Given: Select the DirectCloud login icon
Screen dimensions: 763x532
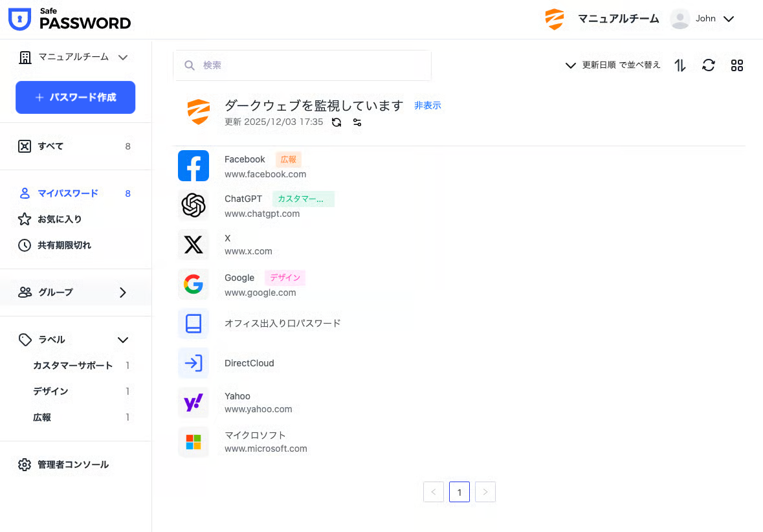Looking at the screenshot, I should [x=194, y=363].
